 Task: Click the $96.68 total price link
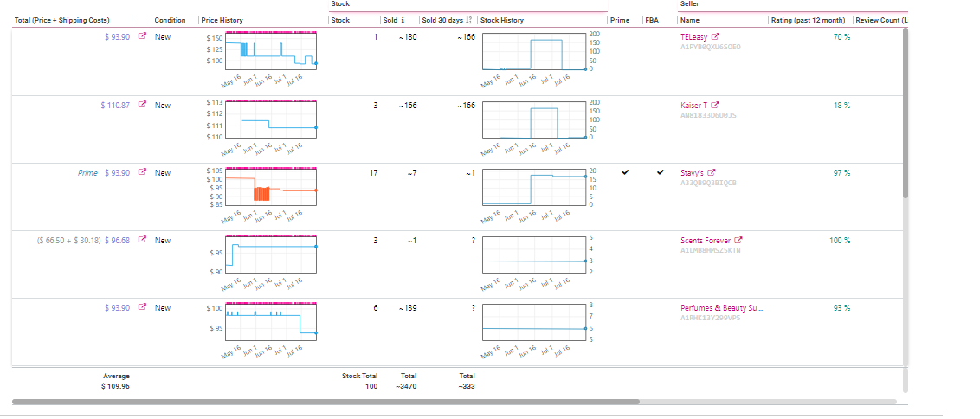coord(118,240)
